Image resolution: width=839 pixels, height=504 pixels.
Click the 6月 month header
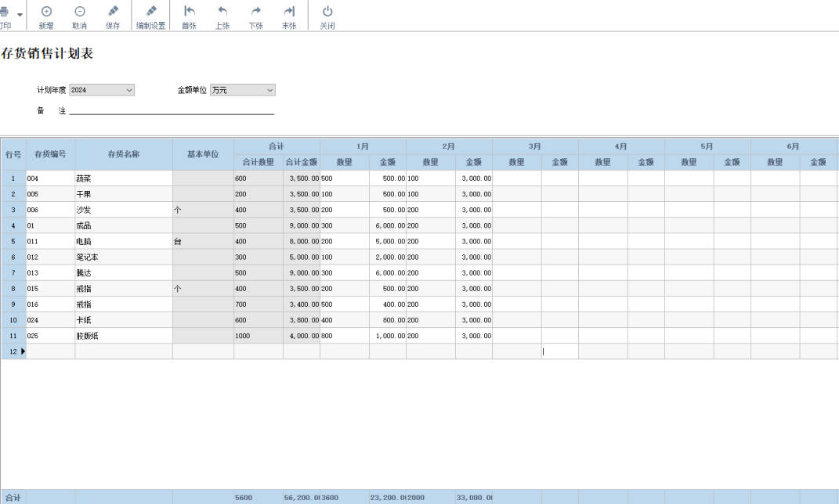tap(794, 146)
